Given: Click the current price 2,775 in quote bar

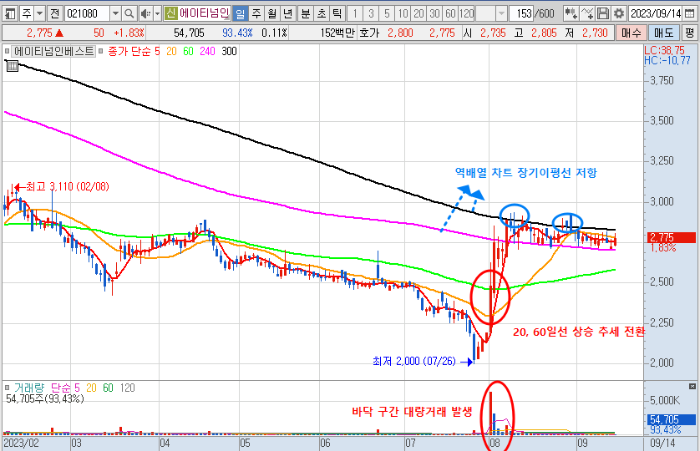Looking at the screenshot, I should 39,33.
